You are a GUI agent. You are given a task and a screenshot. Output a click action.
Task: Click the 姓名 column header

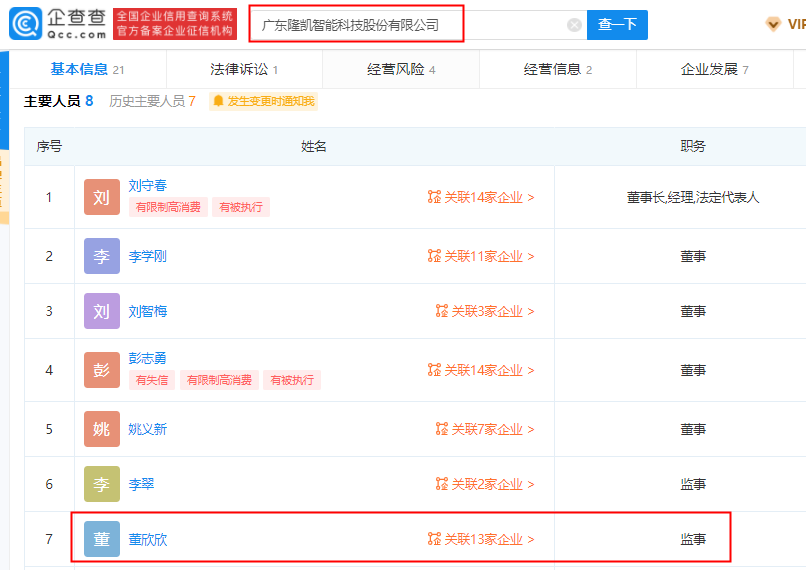314,146
